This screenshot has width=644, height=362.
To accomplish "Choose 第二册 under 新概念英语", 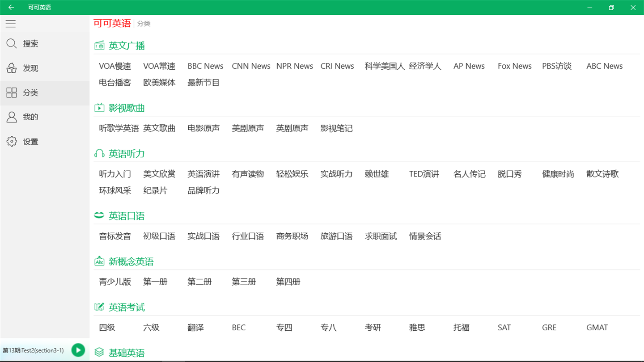I will click(199, 282).
